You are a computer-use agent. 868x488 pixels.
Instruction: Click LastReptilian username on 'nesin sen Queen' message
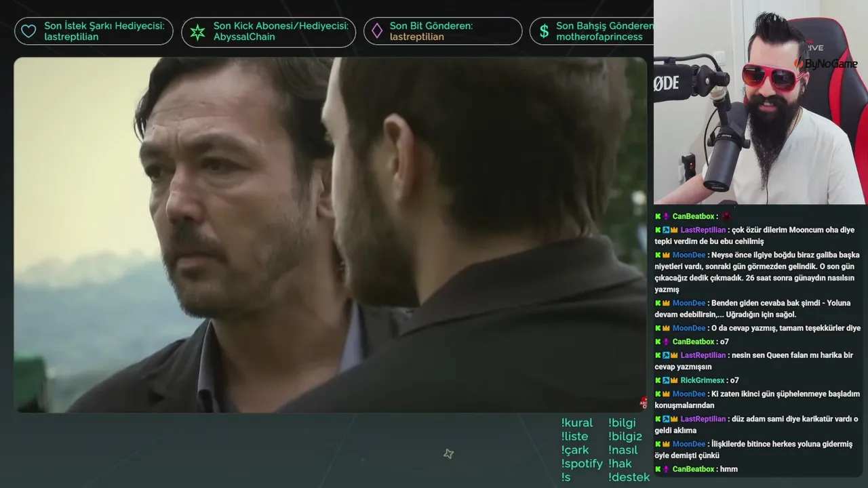pos(703,355)
